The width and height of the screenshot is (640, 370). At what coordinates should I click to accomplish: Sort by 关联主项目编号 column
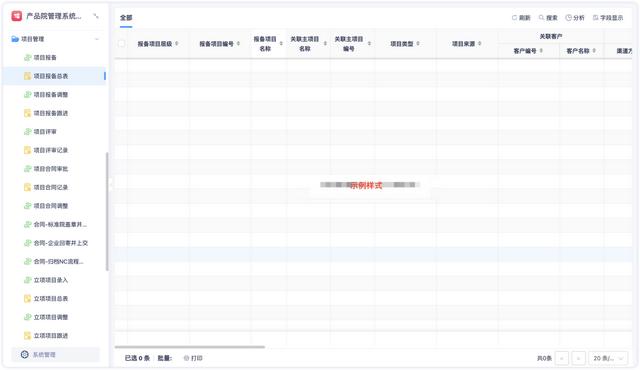(x=369, y=44)
